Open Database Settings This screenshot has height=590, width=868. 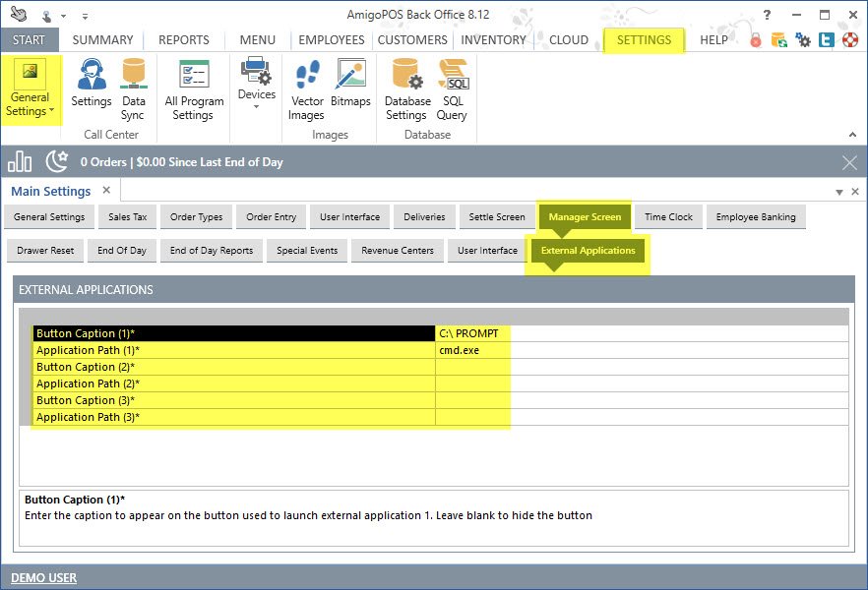(406, 88)
